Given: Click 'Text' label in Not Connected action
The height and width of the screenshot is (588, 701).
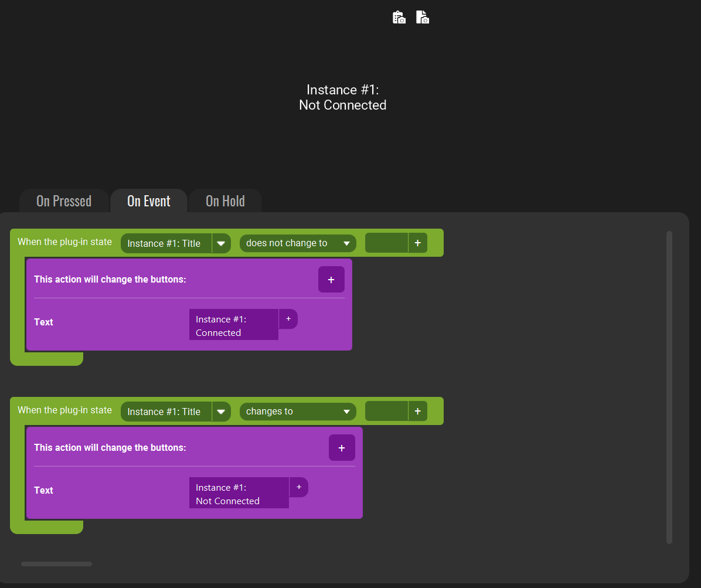Looking at the screenshot, I should pyautogui.click(x=43, y=490).
